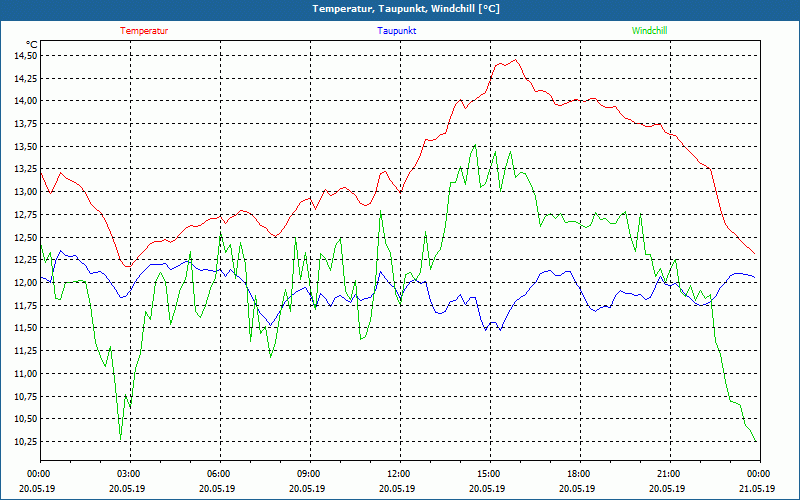
Task: Click the 12,50 y-axis value
Action: click(26, 237)
